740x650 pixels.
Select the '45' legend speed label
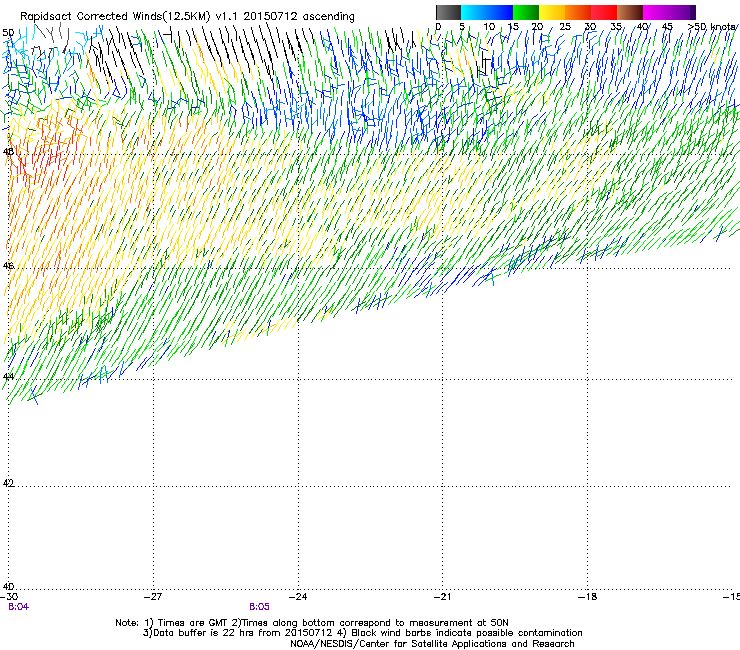pos(667,26)
